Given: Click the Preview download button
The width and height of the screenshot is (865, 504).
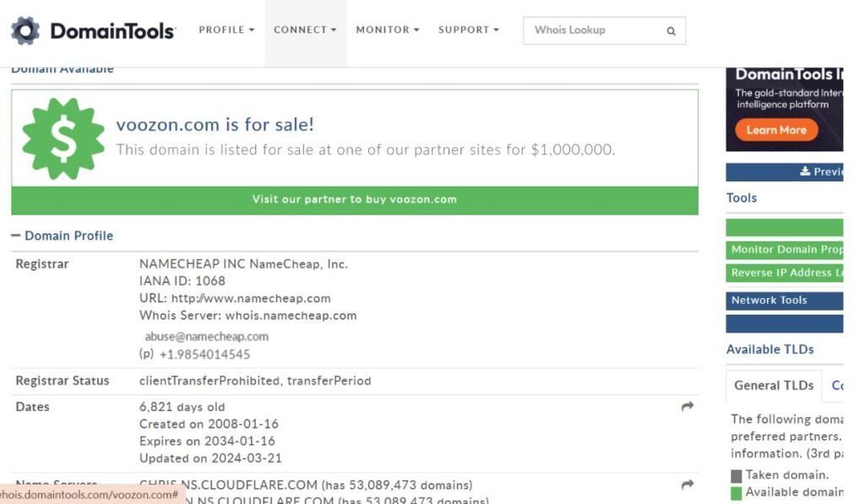Looking at the screenshot, I should click(785, 172).
